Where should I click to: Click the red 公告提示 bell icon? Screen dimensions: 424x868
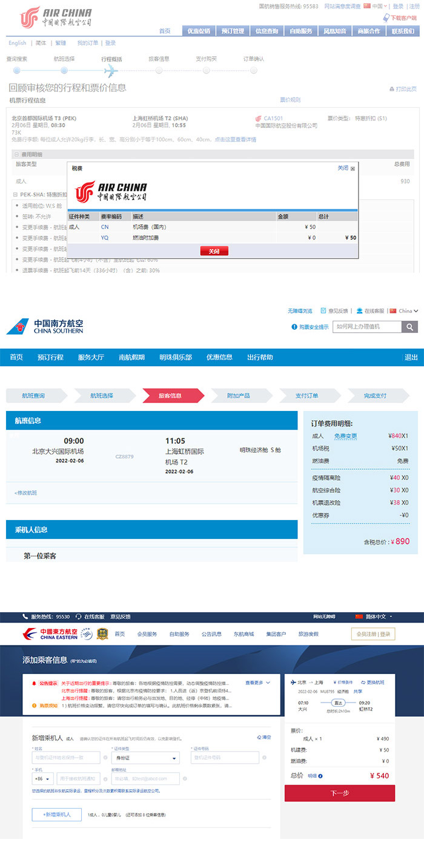tap(34, 683)
